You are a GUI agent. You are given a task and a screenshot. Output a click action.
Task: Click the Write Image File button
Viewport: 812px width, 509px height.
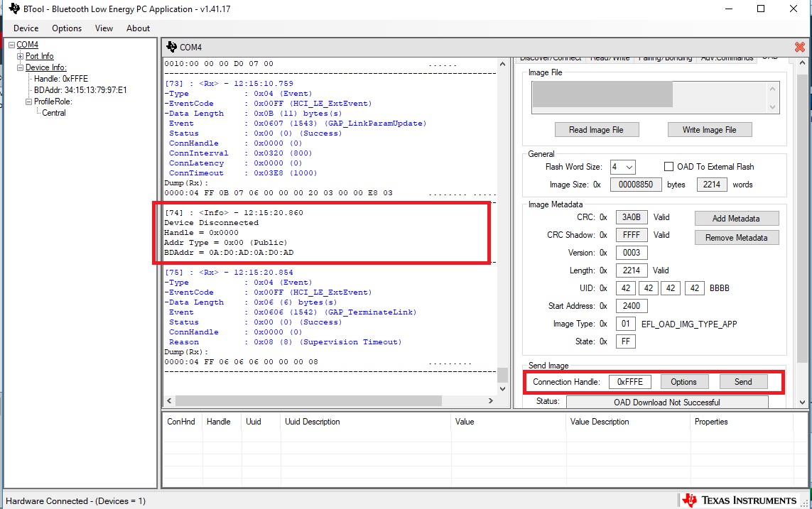pos(710,130)
